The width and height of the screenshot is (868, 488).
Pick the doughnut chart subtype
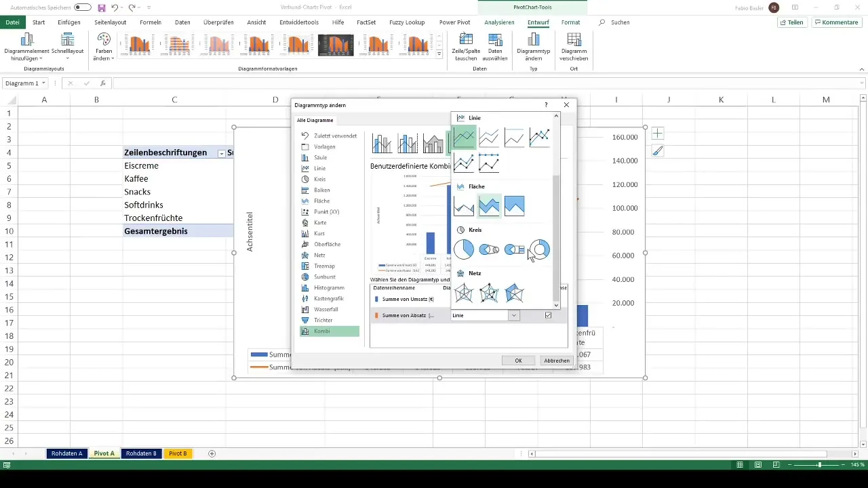tap(539, 249)
